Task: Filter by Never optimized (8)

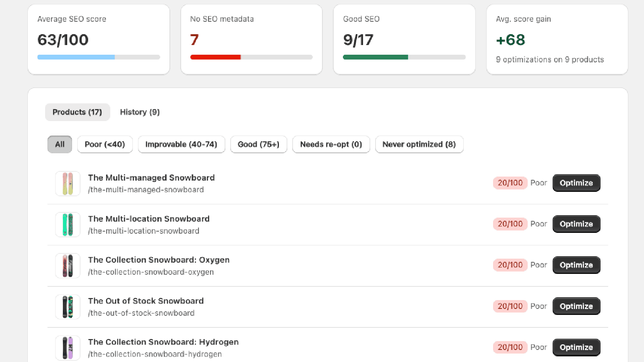Action: pyautogui.click(x=419, y=144)
